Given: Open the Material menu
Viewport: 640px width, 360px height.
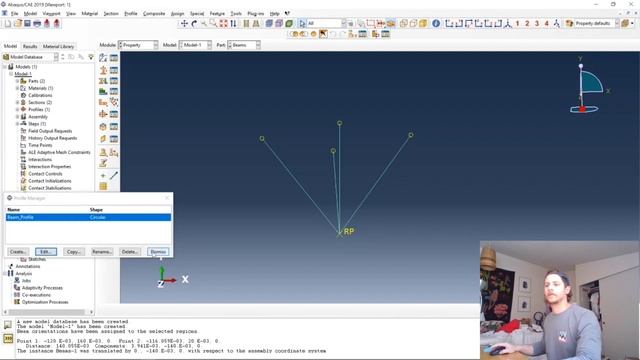Looking at the screenshot, I should click(x=89, y=13).
